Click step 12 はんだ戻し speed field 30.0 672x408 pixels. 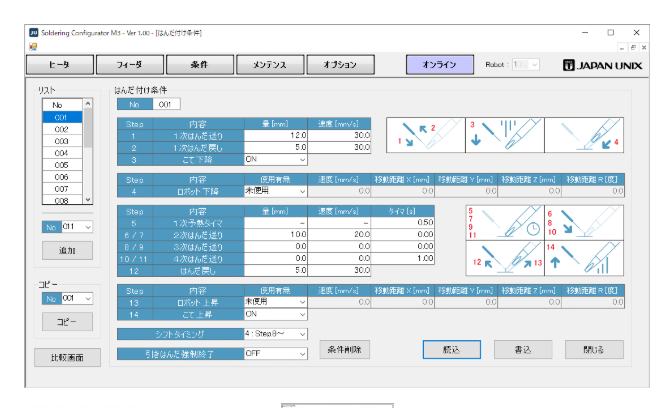339,270
